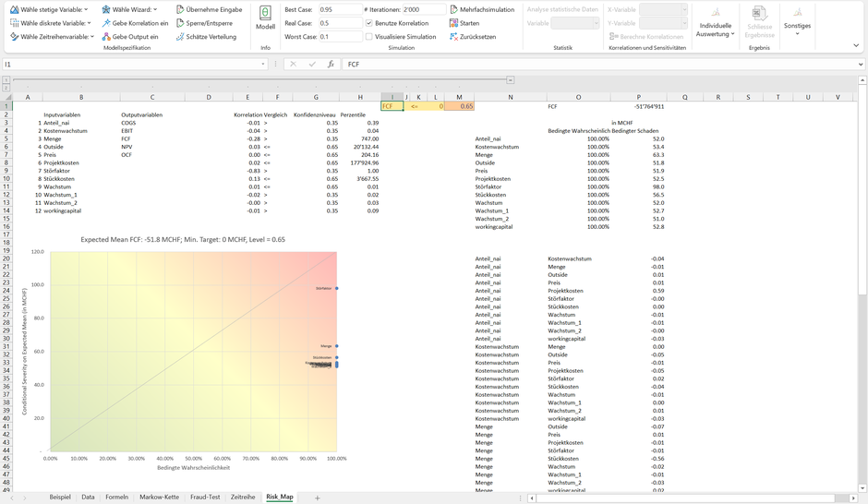The height and width of the screenshot is (504, 868).
Task: Open the Name Box dropdown
Action: pos(263,65)
